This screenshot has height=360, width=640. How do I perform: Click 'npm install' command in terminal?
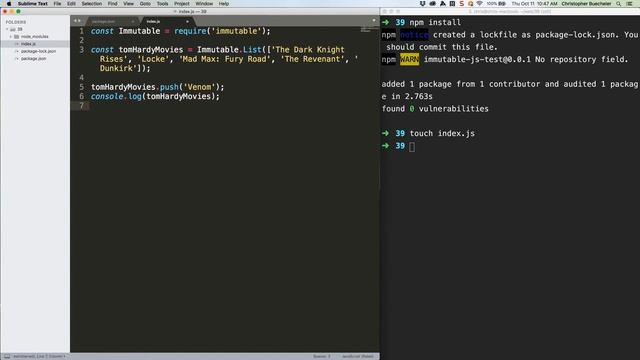click(435, 22)
